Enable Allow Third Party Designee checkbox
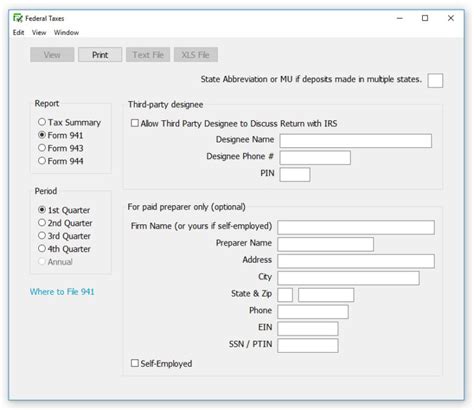 [135, 123]
